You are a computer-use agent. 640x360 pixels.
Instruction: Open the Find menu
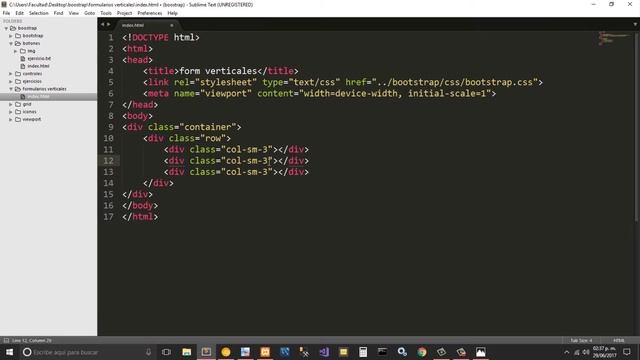click(x=58, y=13)
